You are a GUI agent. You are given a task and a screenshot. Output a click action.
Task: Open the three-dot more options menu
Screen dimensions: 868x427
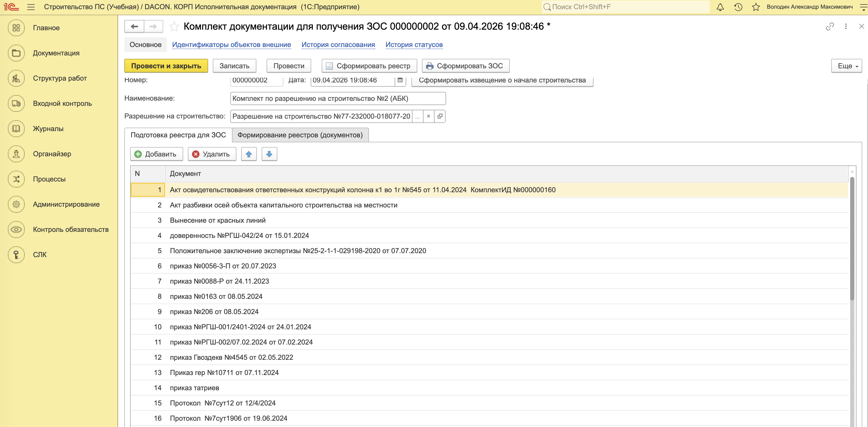click(846, 26)
